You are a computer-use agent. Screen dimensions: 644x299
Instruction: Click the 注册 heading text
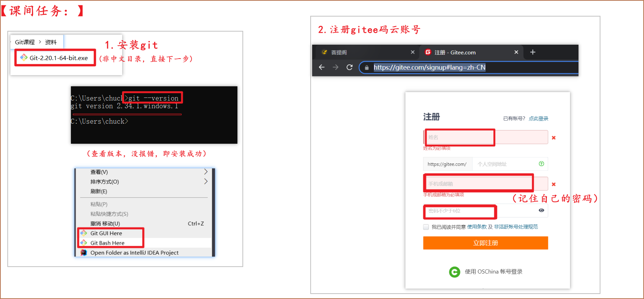[431, 117]
